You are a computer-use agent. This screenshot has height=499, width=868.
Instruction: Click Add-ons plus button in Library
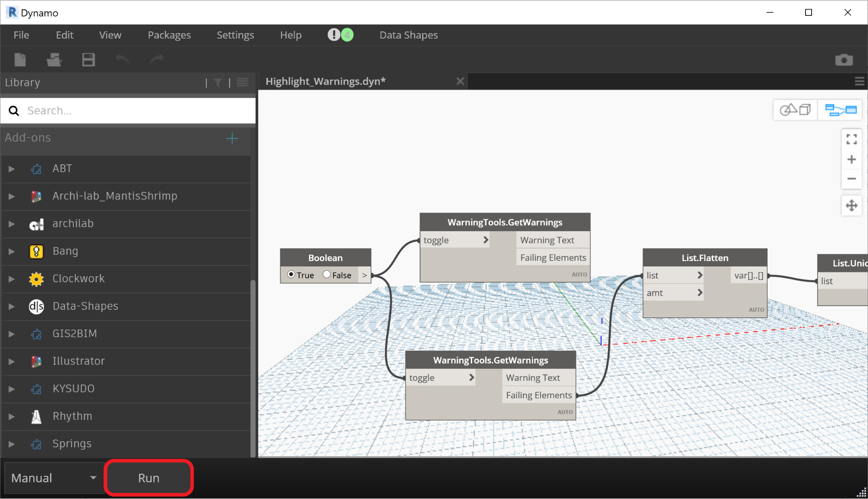click(233, 139)
